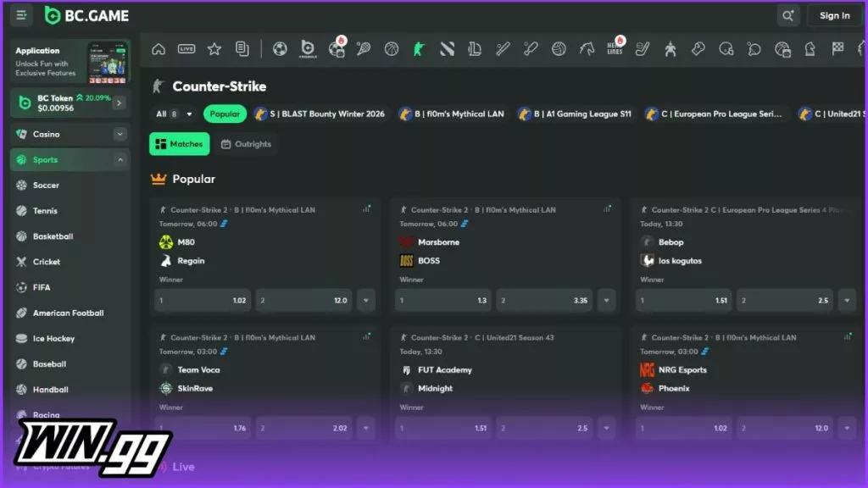
Task: Open Ice Hockey in the sidebar
Action: [x=70, y=338]
